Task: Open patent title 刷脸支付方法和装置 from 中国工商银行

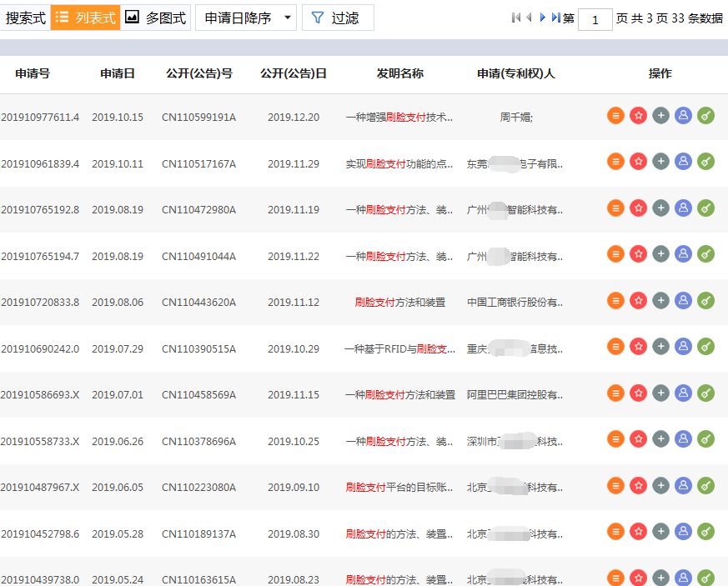Action: tap(399, 303)
